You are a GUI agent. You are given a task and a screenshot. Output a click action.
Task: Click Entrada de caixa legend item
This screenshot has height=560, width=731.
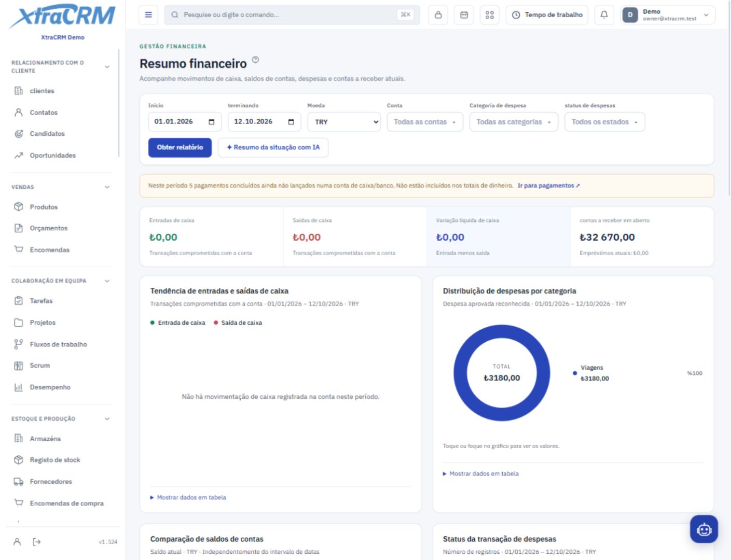click(178, 323)
